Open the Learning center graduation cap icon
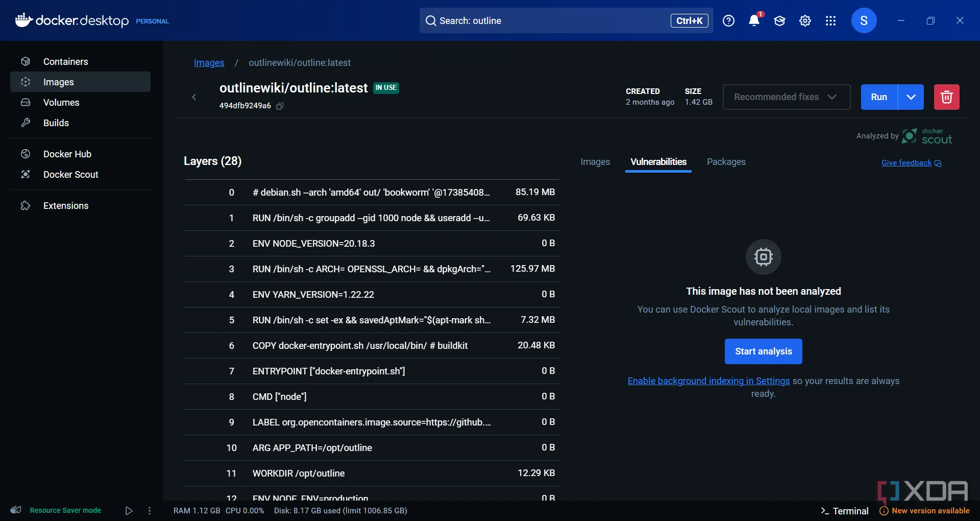 pos(779,21)
